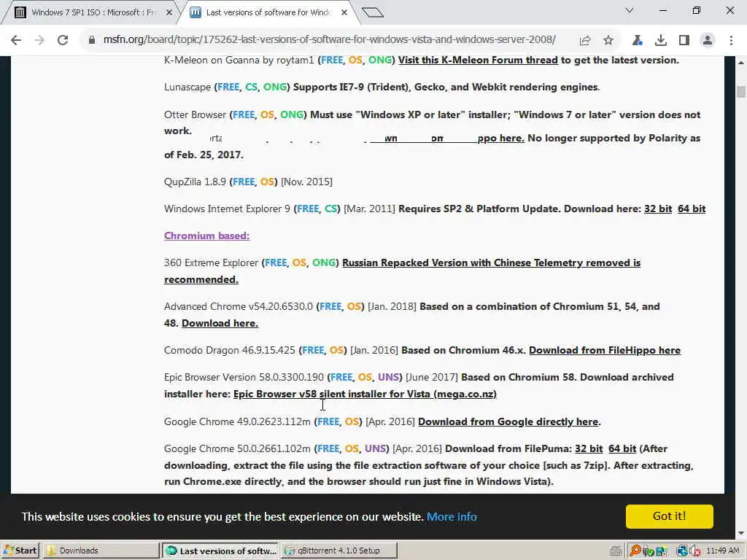Image resolution: width=747 pixels, height=560 pixels.
Task: Click the Google Chrome 49.0.2623.112m text
Action: pyautogui.click(x=237, y=422)
